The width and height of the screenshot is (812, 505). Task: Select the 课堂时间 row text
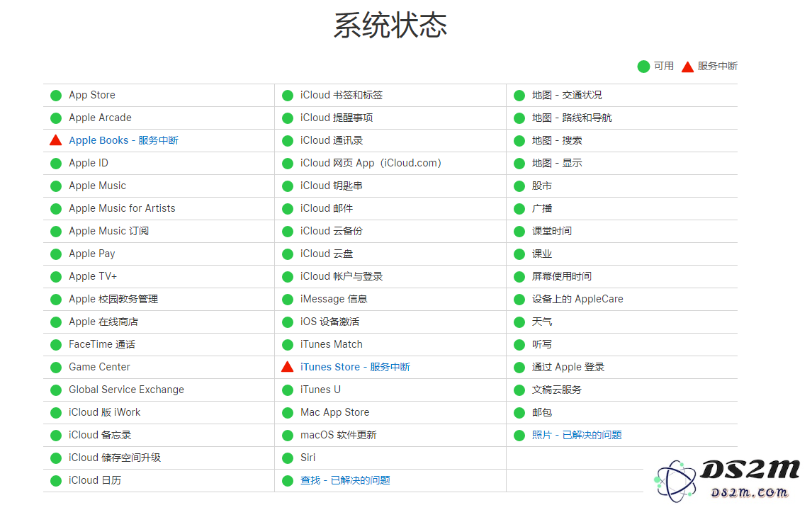(x=552, y=231)
